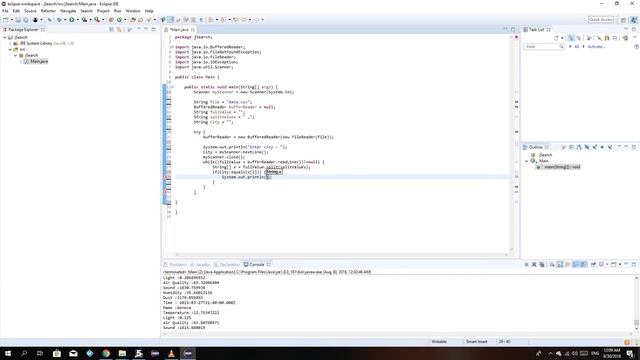The image size is (640, 360).
Task: Switch to the Problems tab
Action: (x=176, y=264)
